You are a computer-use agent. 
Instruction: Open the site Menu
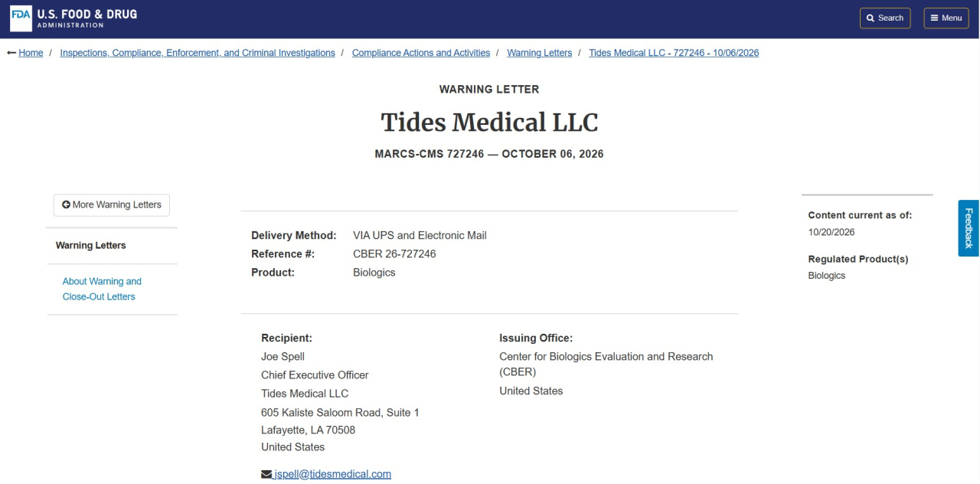946,18
